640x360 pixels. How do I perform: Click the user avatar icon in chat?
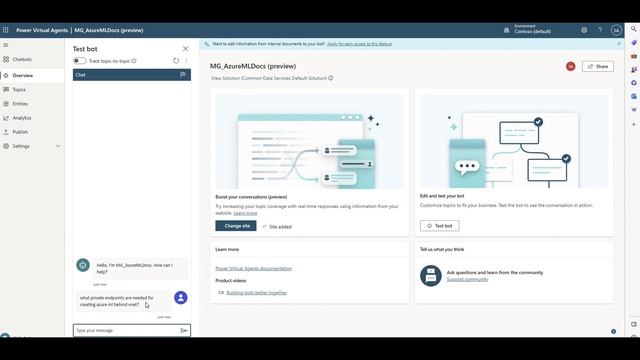coord(181,298)
